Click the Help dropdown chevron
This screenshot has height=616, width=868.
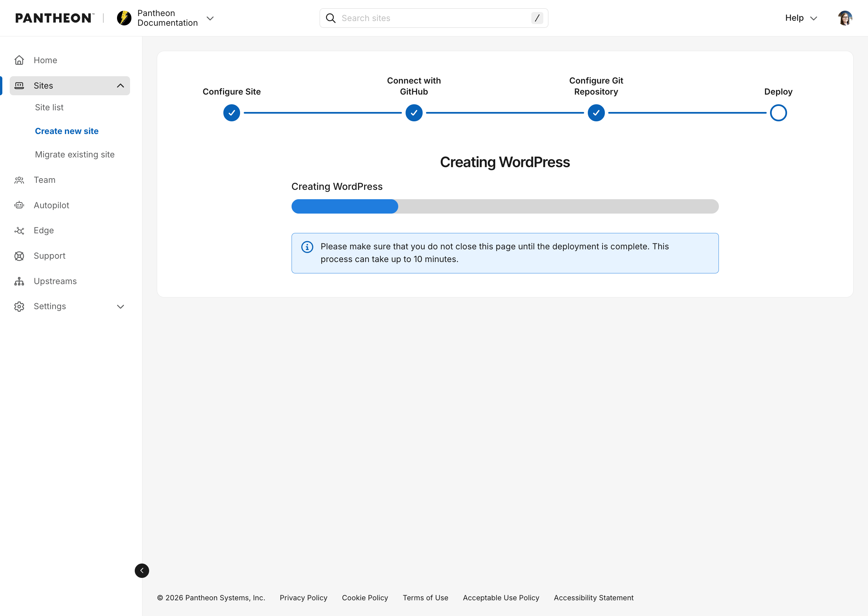[x=813, y=18]
